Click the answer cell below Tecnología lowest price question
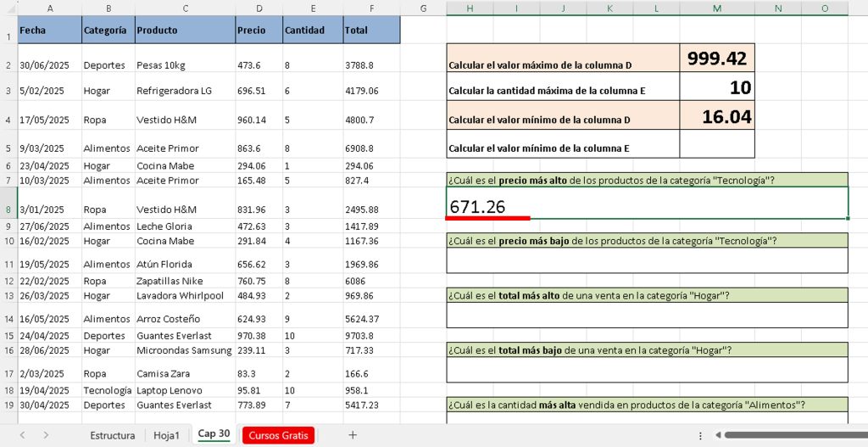Screen dimensions: 868x447 click(x=647, y=260)
